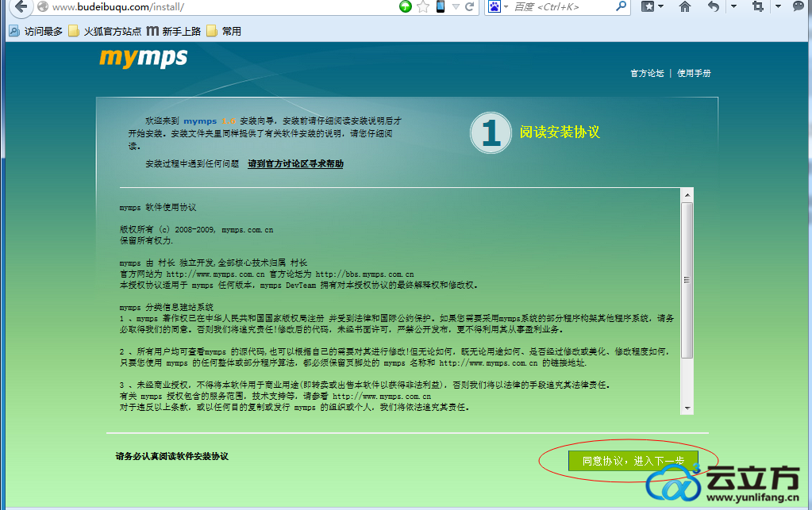Viewport: 812px width, 510px height.
Task: Reload the page with the refresh icon
Action: coord(470,6)
